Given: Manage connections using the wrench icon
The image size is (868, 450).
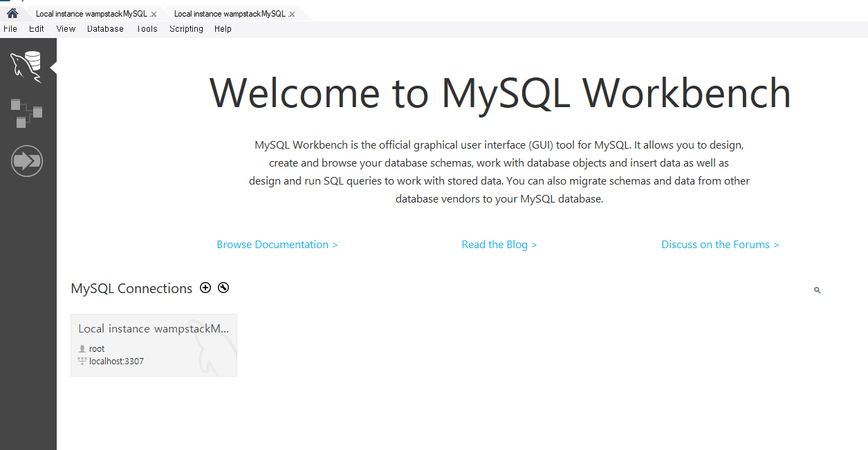Looking at the screenshot, I should point(223,288).
